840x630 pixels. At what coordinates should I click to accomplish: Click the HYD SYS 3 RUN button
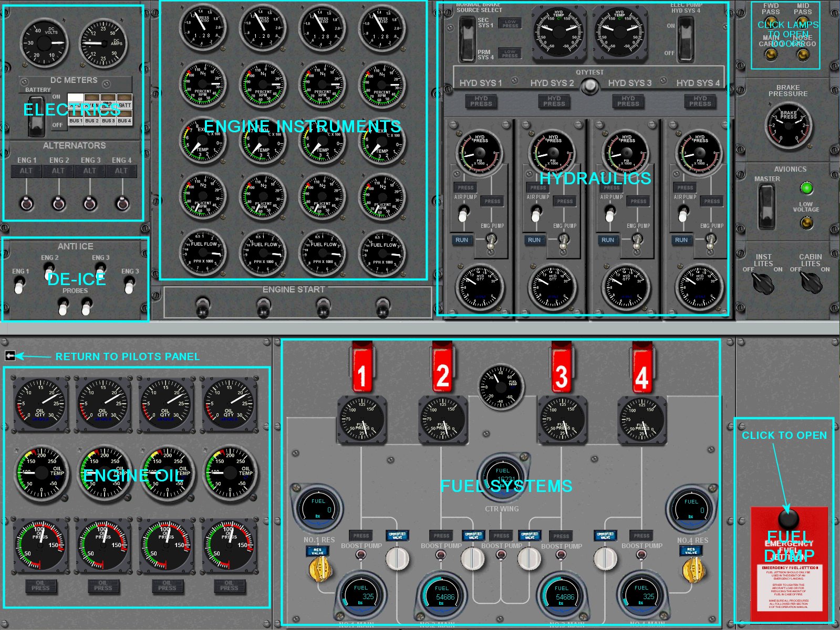click(608, 240)
